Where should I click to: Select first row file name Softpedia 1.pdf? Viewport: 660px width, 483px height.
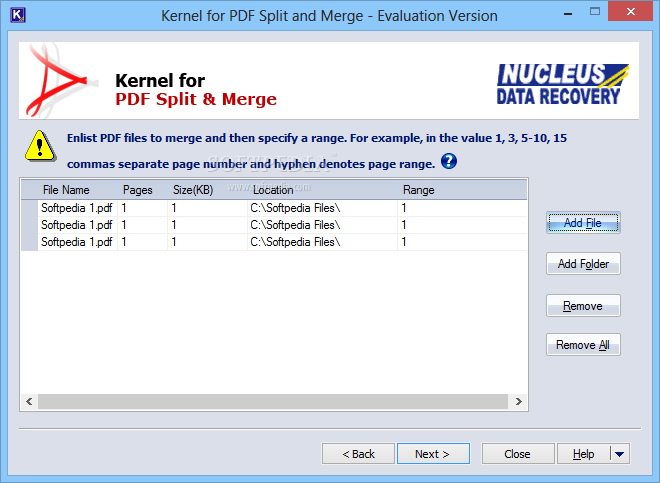(x=77, y=208)
